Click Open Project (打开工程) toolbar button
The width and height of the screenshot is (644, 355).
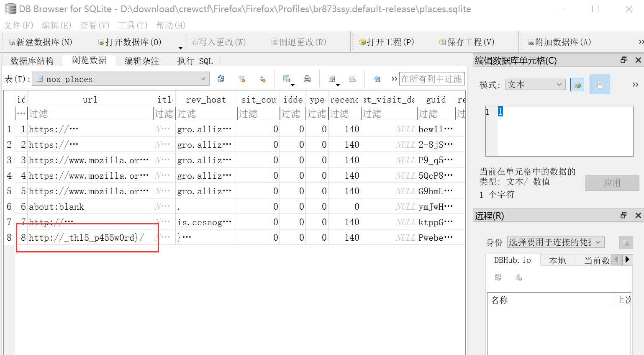[386, 42]
